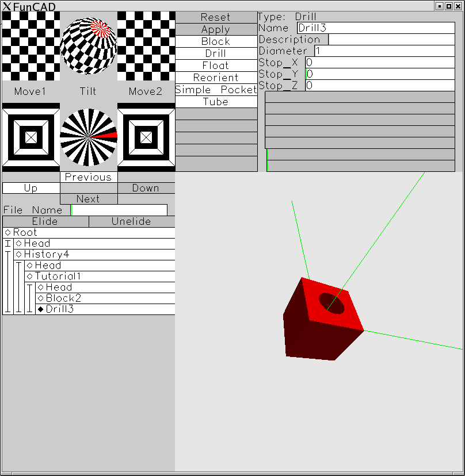Click the Move2 checkerboard pad
Viewport: 465px width, 476px height.
[x=146, y=46]
